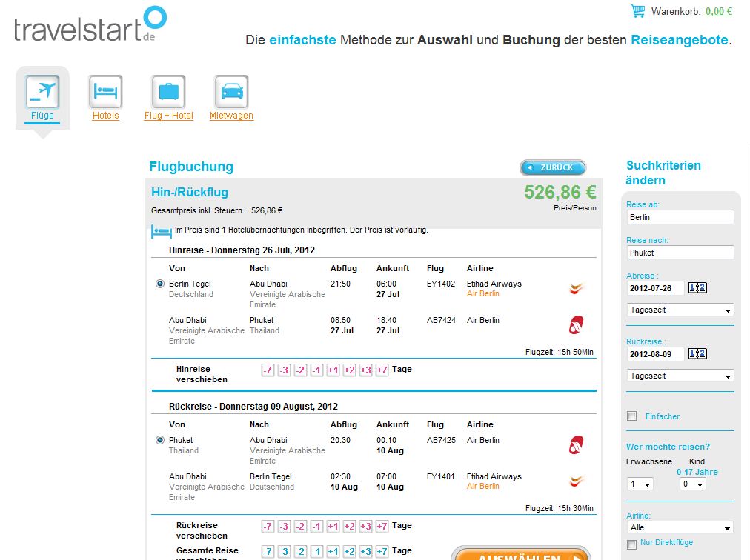The height and width of the screenshot is (560, 750).
Task: Click Etihad Airways logo for flight EY1402
Action: (577, 288)
